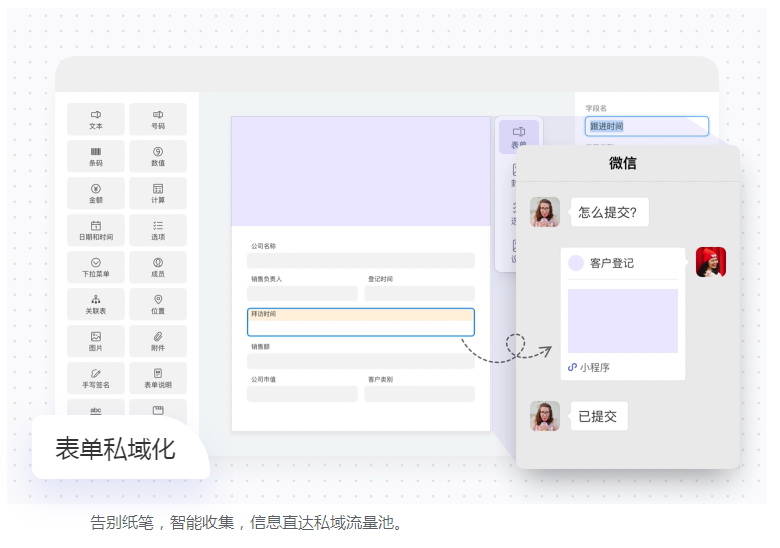
Task: Select the highlighted 拜访时间 form field
Action: [x=361, y=322]
